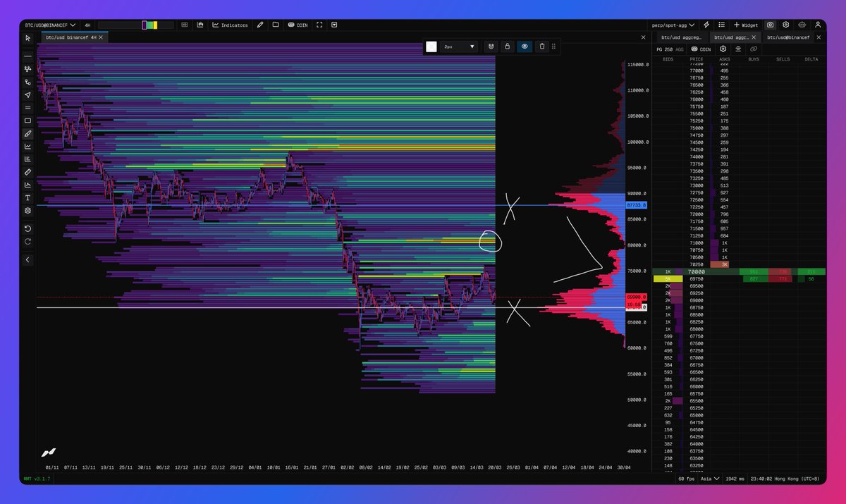Delete drawing with trash icon
846x504 pixels.
tap(541, 47)
